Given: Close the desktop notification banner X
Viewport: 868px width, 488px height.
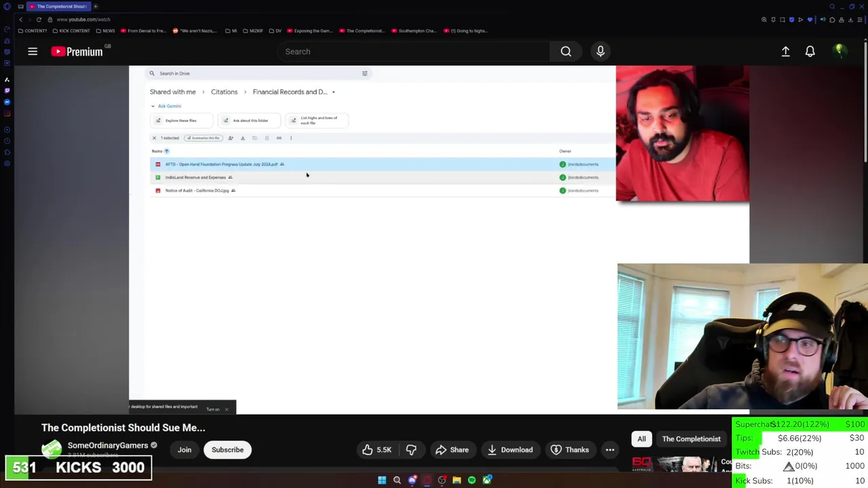Looking at the screenshot, I should point(226,409).
